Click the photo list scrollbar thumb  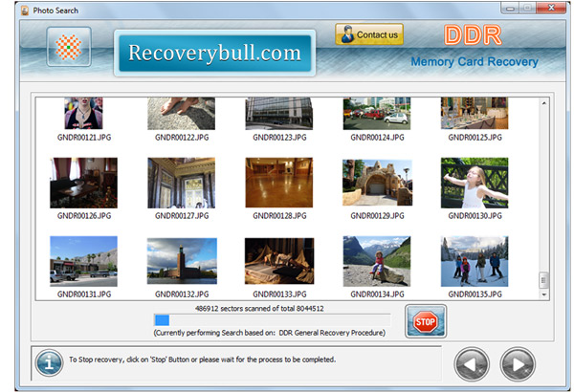tap(544, 280)
